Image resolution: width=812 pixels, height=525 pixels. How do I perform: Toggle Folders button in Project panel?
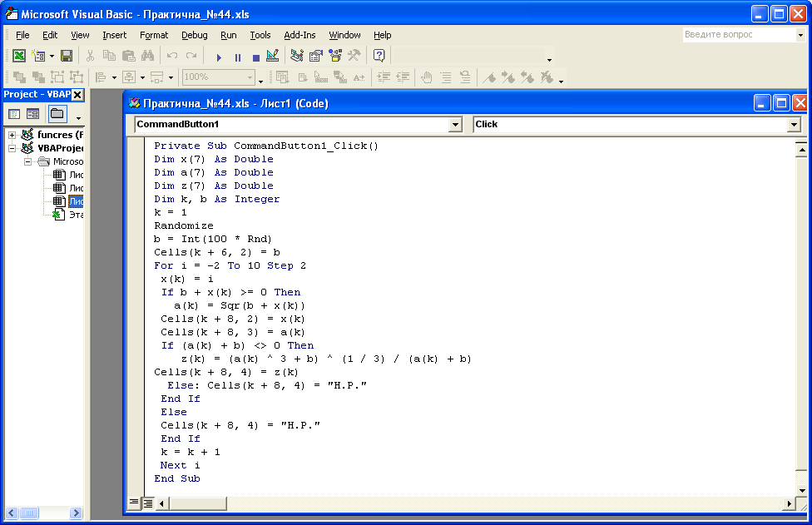57,114
